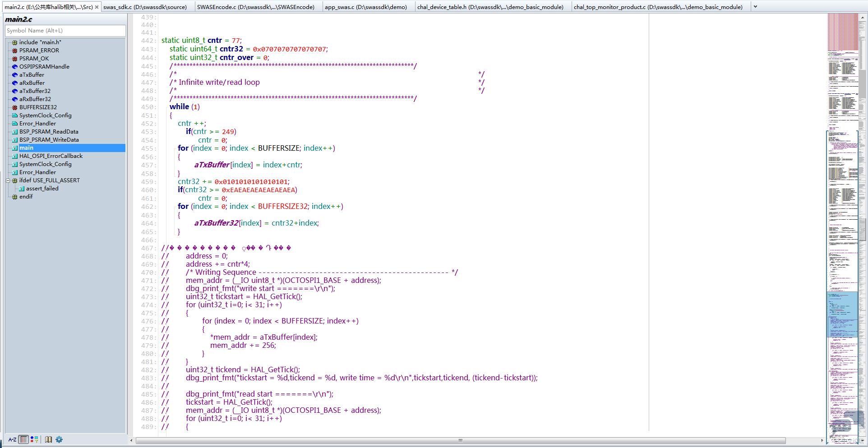Click the horizontal scrollbar left arrow
Viewport: 868px width, 448px height.
[x=131, y=440]
